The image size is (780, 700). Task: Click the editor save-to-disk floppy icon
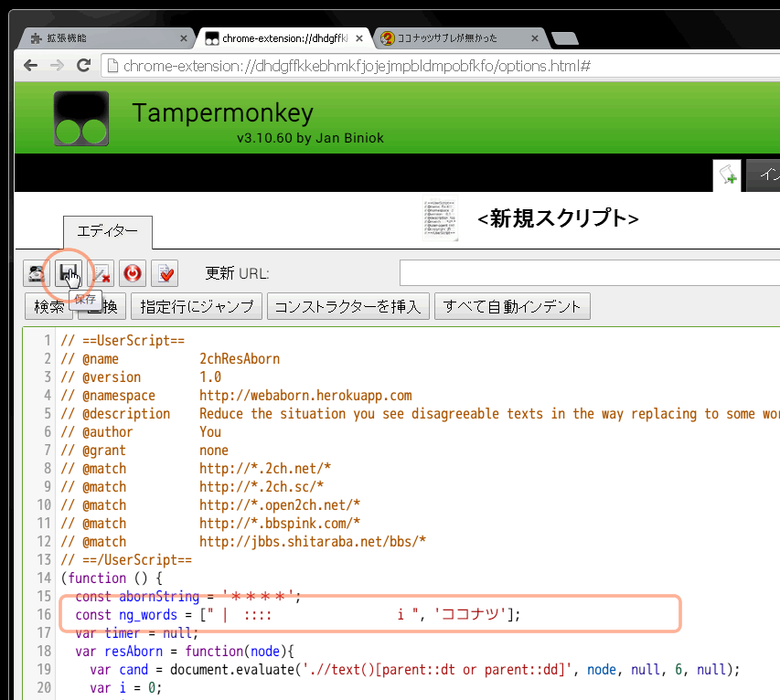pos(69,273)
